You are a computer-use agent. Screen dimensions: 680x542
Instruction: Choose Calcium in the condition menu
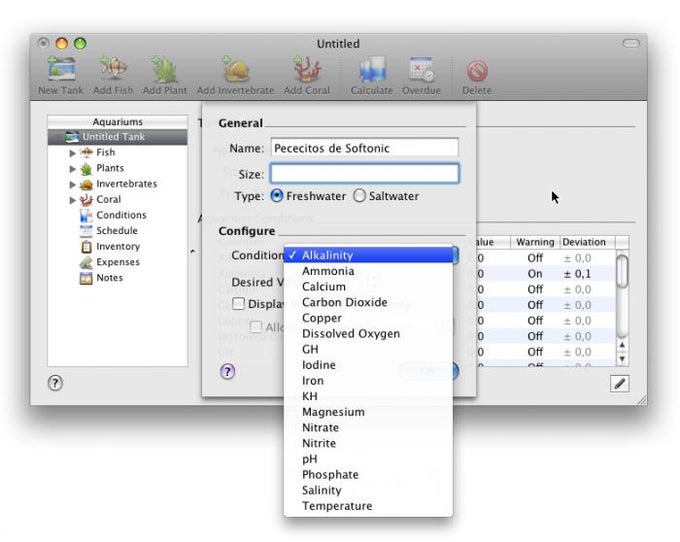[x=368, y=287]
